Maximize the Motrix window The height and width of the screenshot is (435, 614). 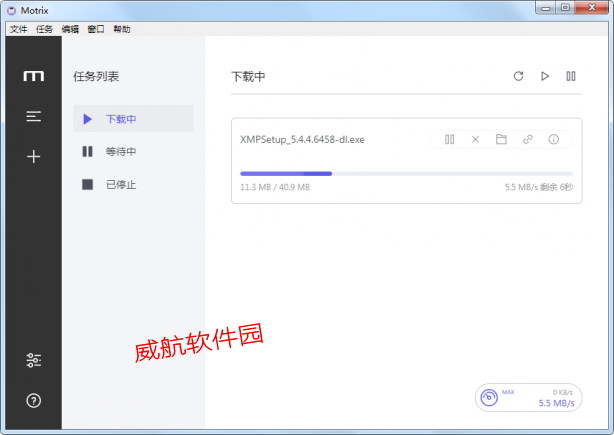pyautogui.click(x=565, y=8)
